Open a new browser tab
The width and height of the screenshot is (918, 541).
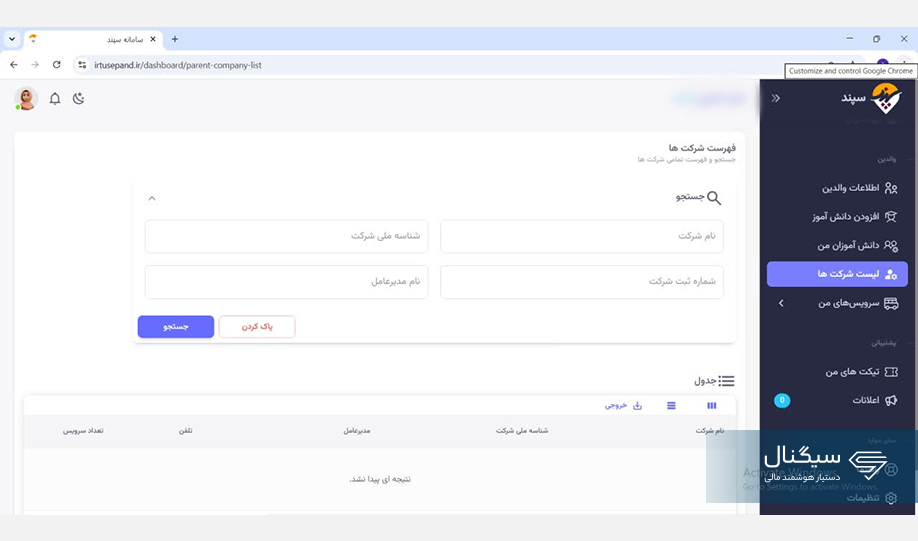[x=174, y=39]
